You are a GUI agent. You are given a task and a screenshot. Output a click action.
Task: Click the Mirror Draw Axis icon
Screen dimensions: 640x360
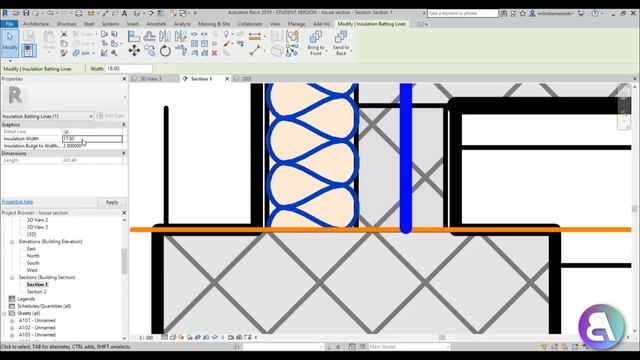(x=180, y=36)
